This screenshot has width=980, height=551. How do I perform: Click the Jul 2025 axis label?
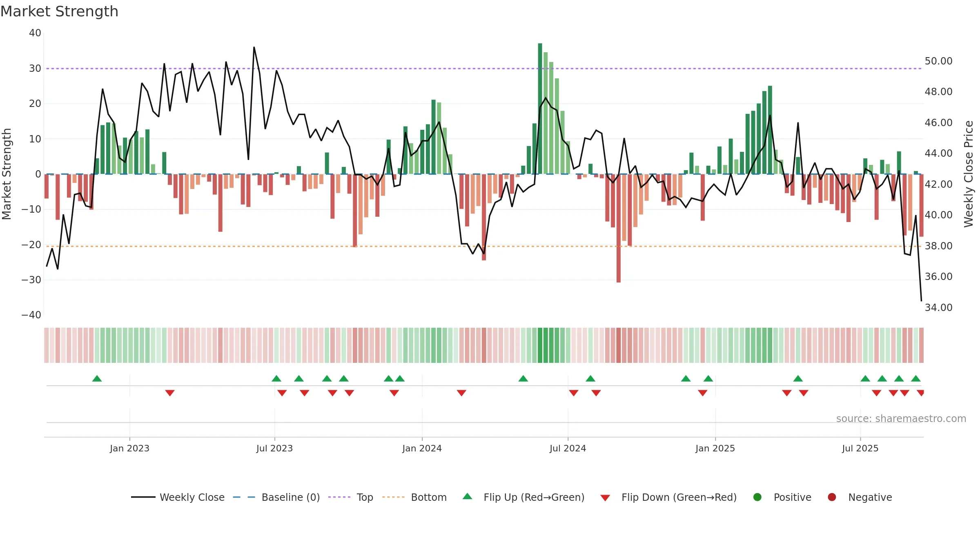[x=860, y=449]
